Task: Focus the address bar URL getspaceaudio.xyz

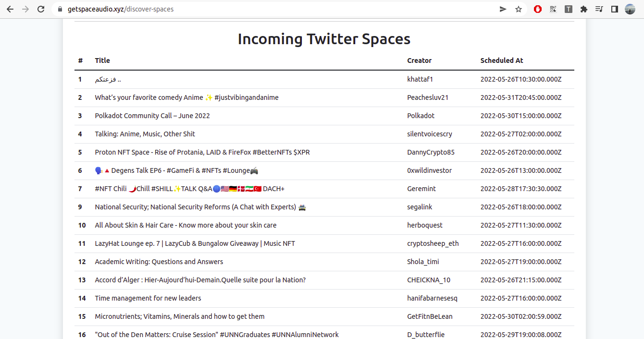Action: coord(121,9)
